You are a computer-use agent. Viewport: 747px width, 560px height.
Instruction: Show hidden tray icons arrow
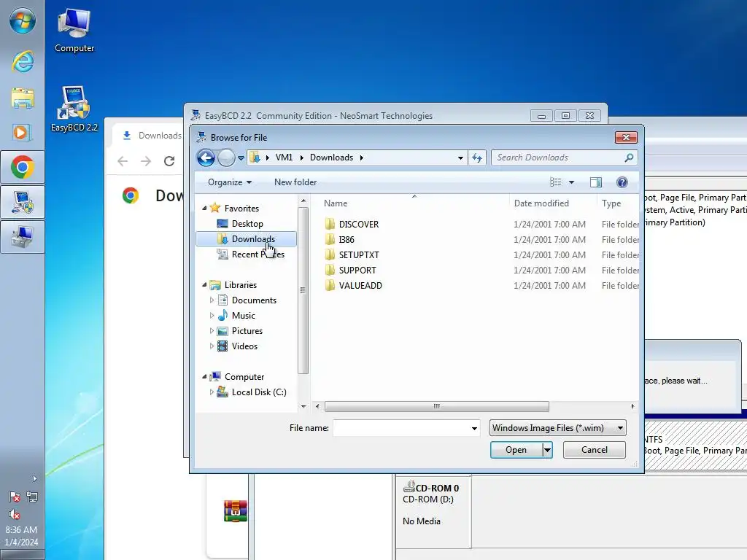click(34, 478)
